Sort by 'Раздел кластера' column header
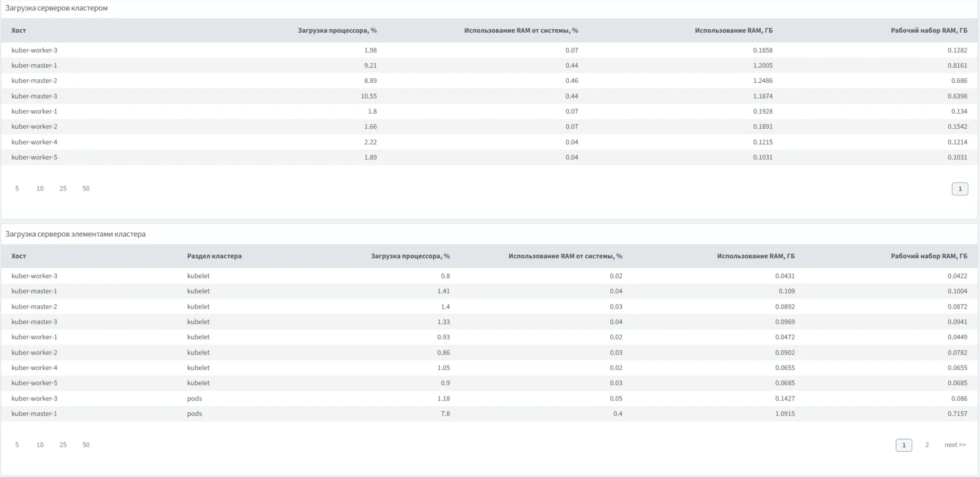This screenshot has width=980, height=477. (214, 256)
